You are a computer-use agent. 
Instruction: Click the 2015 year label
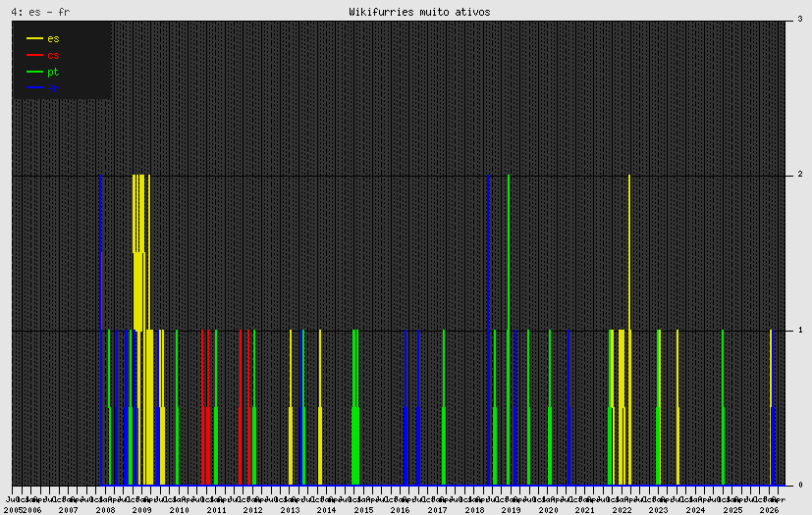(x=363, y=510)
